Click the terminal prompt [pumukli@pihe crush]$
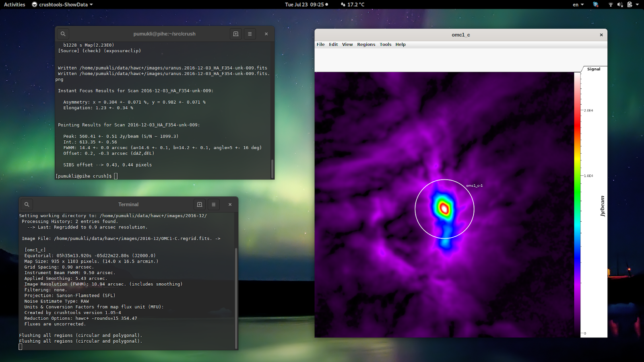 click(x=84, y=176)
